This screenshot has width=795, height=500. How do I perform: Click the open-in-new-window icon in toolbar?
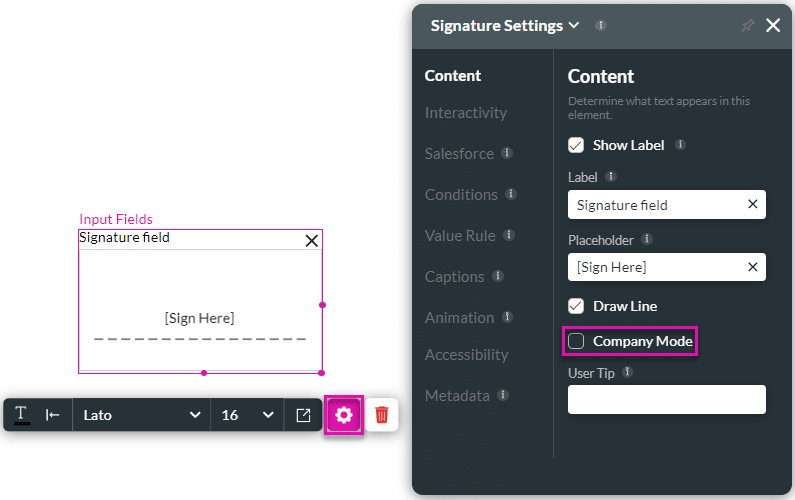(303, 415)
